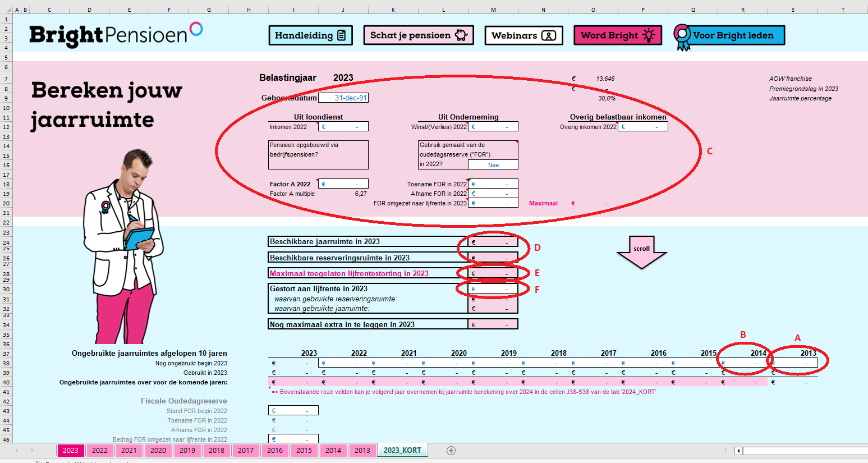Open the Handleiding manual button
This screenshot has width=868, height=463.
coord(311,35)
